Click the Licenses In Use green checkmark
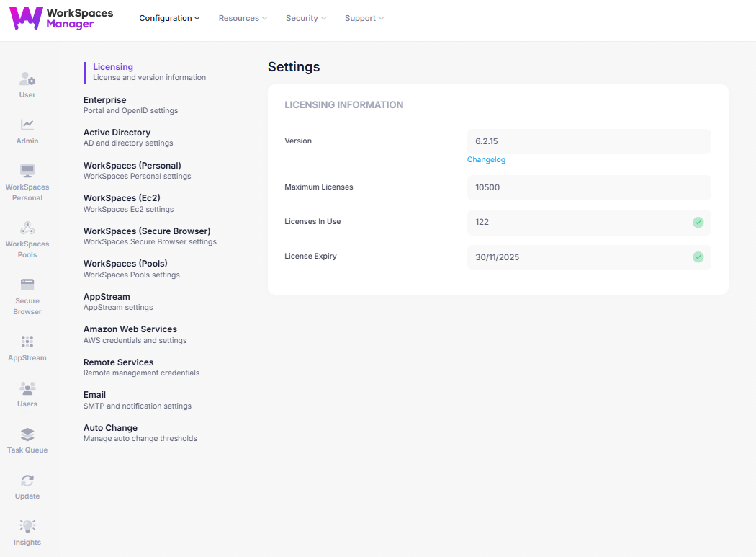The image size is (756, 557). coord(698,222)
